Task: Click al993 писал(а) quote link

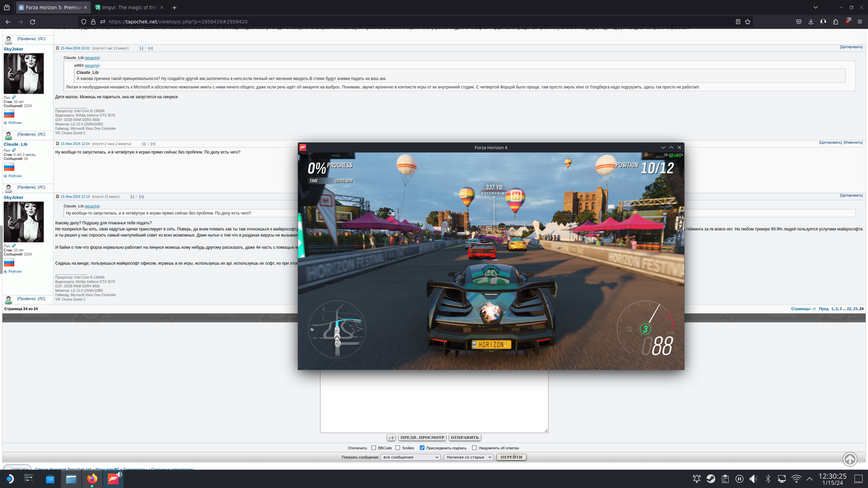Action: tap(92, 65)
